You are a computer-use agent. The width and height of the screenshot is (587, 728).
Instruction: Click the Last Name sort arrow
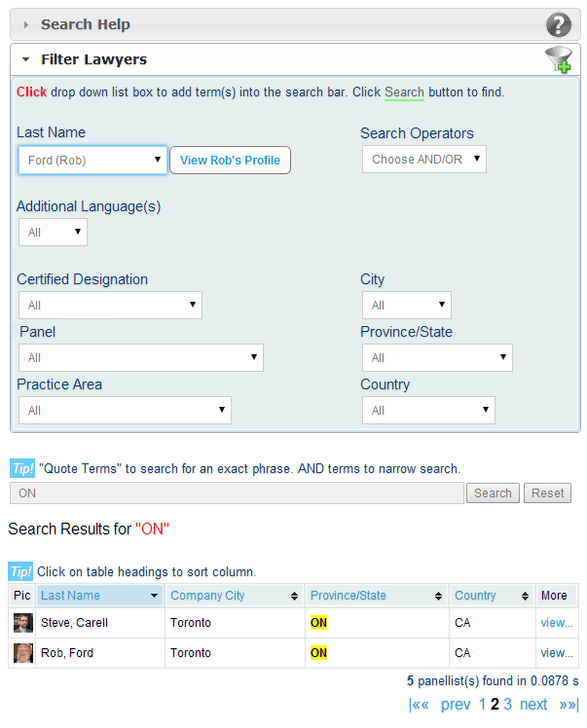click(154, 596)
